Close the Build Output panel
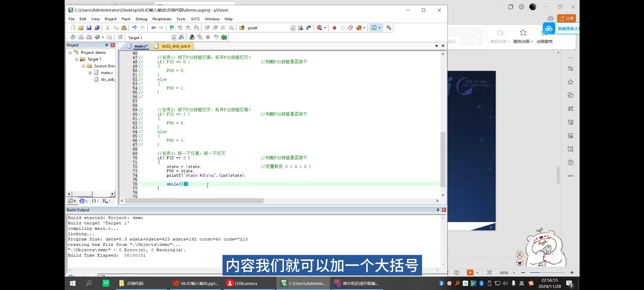This screenshot has width=644, height=290. (x=444, y=210)
